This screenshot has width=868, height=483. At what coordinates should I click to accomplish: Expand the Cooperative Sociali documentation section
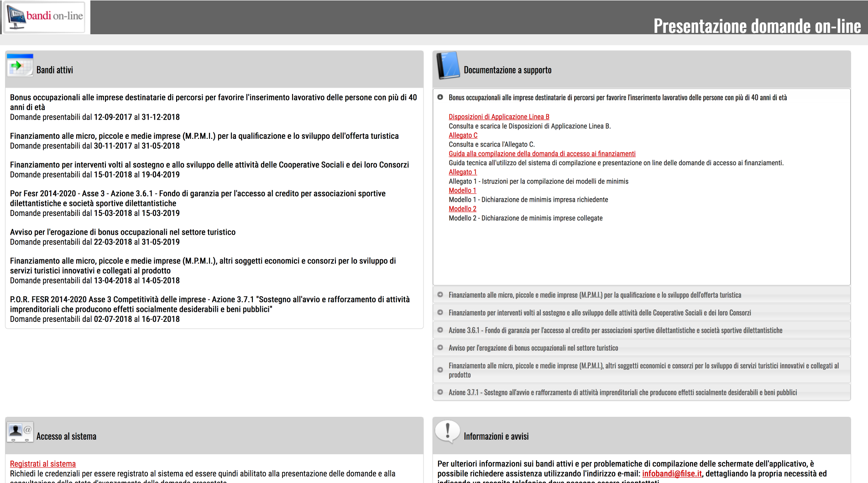coord(599,313)
